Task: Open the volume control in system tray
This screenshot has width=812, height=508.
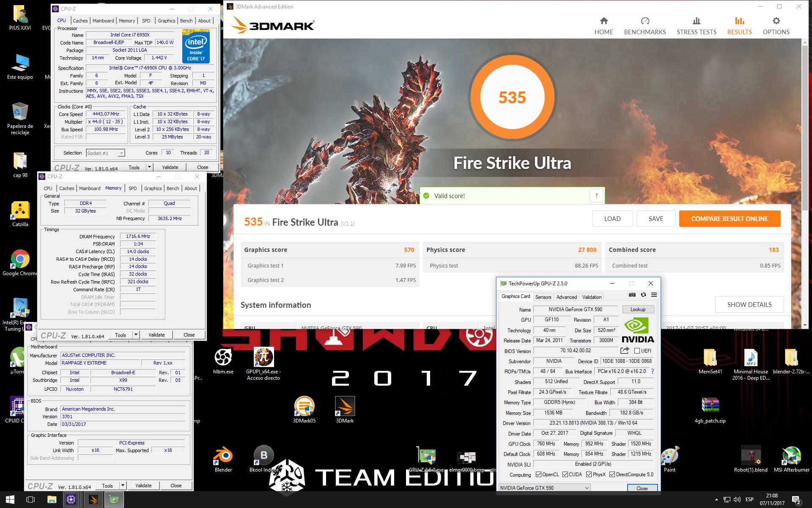Action: coord(737,500)
